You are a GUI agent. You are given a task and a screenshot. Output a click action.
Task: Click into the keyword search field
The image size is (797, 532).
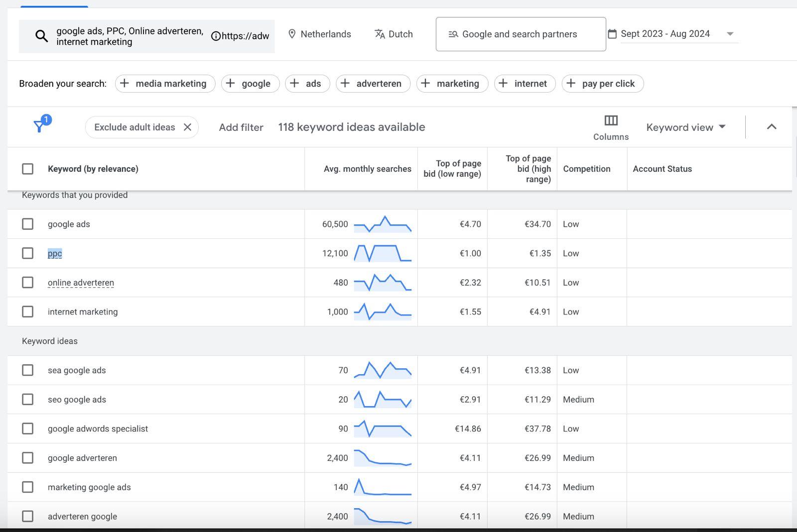click(147, 36)
